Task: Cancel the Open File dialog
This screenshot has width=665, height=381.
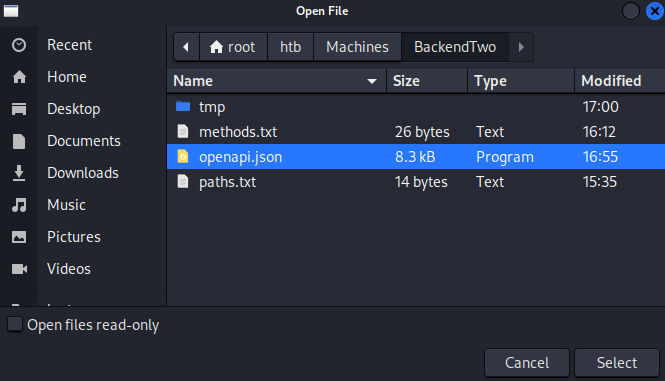Action: (x=527, y=363)
